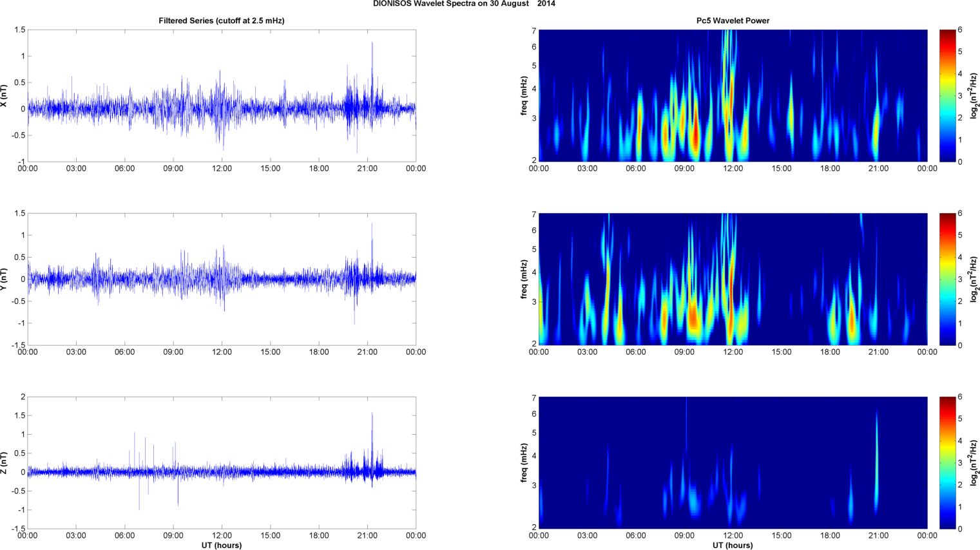This screenshot has height=550, width=980.
Task: Click the '6' value on the top colorbar scale
Action: tap(960, 30)
